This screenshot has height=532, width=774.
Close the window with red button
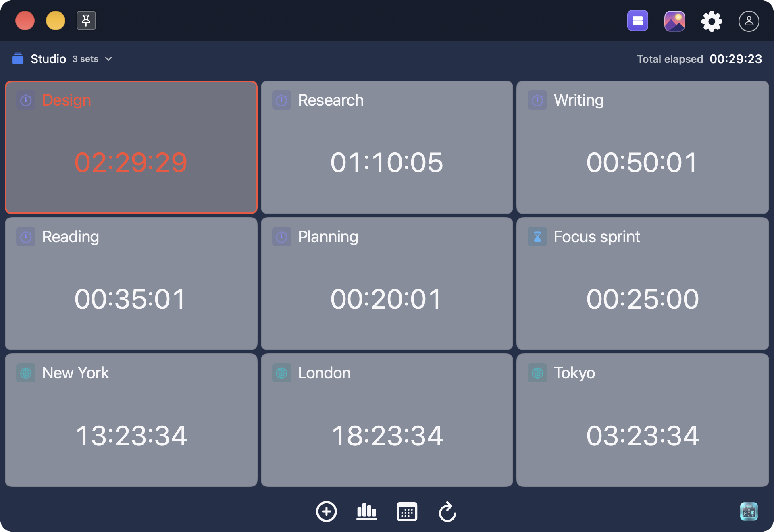coord(25,21)
